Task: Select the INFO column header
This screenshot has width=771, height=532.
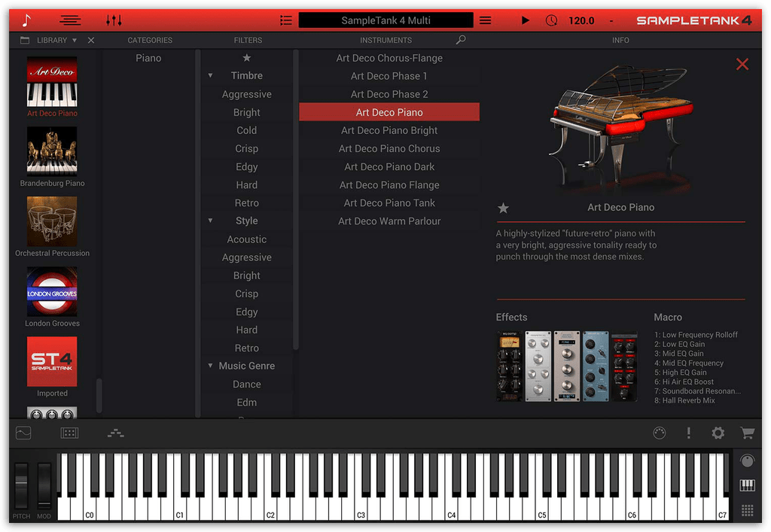Action: coord(620,41)
